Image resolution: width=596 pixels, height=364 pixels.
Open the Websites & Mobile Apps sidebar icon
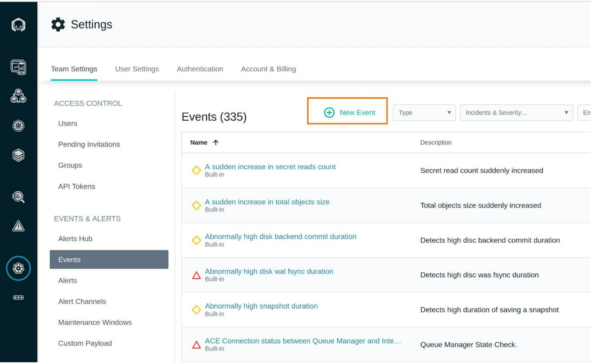pyautogui.click(x=18, y=67)
